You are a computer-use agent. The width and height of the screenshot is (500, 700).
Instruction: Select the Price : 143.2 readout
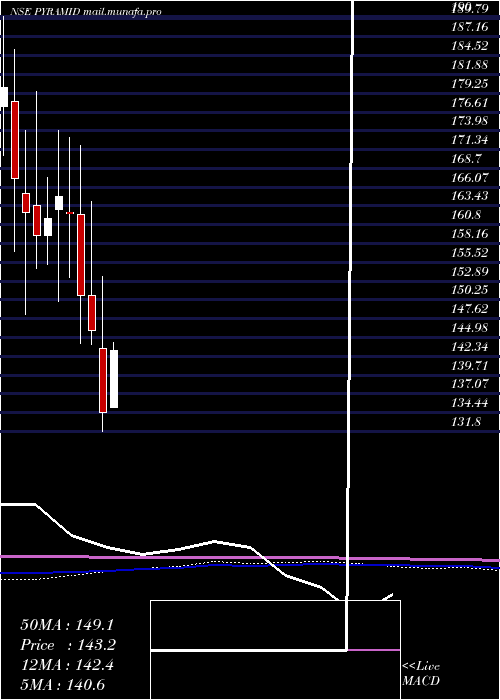coord(68,645)
